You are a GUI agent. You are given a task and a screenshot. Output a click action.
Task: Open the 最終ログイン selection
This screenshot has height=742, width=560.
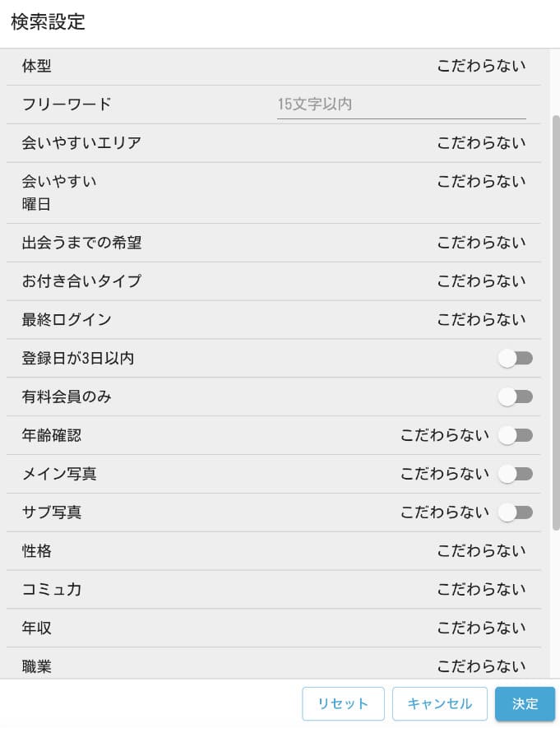[x=481, y=320]
